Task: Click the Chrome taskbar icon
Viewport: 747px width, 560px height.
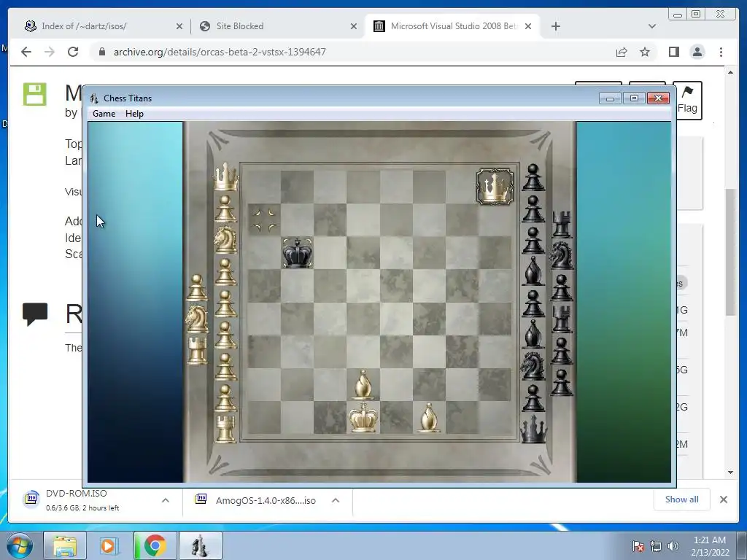Action: (x=155, y=545)
